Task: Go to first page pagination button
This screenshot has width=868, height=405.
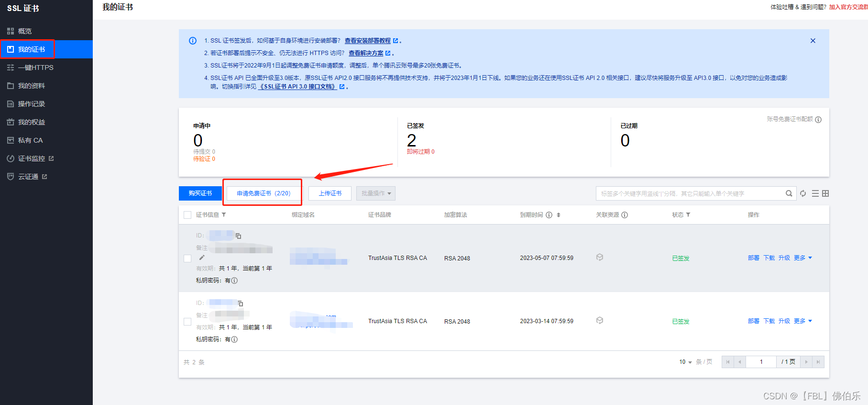Action: point(728,362)
